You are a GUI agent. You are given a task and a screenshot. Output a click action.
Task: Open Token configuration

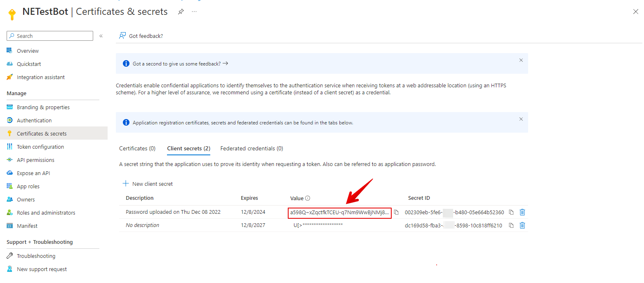40,147
